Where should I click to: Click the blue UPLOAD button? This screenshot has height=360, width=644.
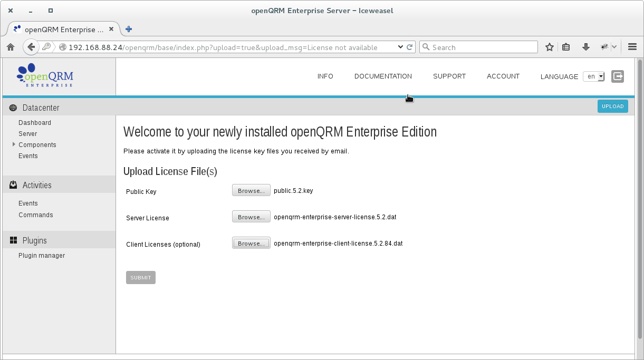pyautogui.click(x=613, y=106)
